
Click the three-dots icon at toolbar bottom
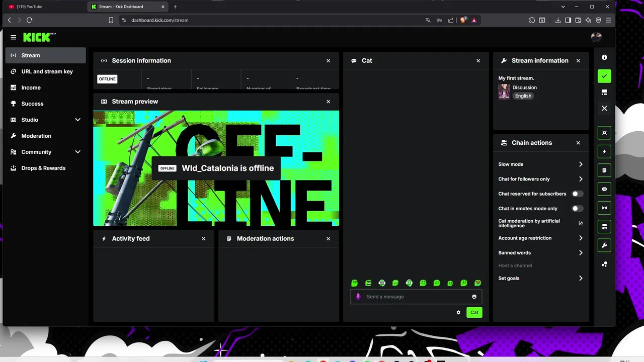(x=604, y=264)
